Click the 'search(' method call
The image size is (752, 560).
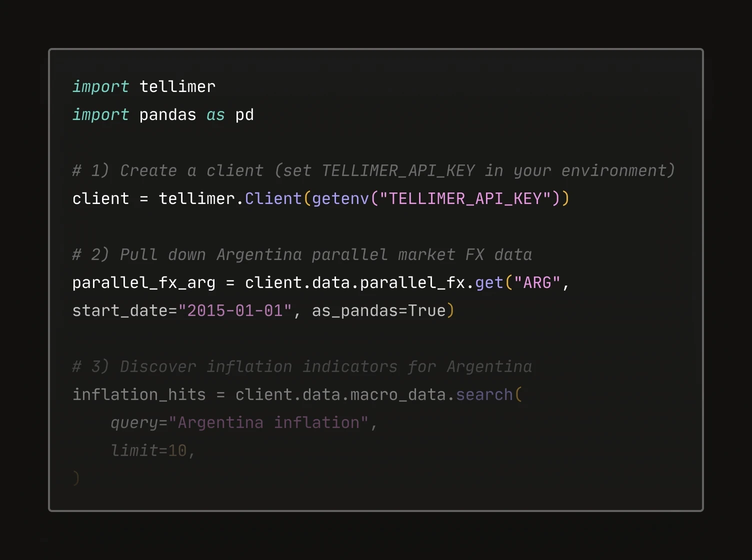489,394
